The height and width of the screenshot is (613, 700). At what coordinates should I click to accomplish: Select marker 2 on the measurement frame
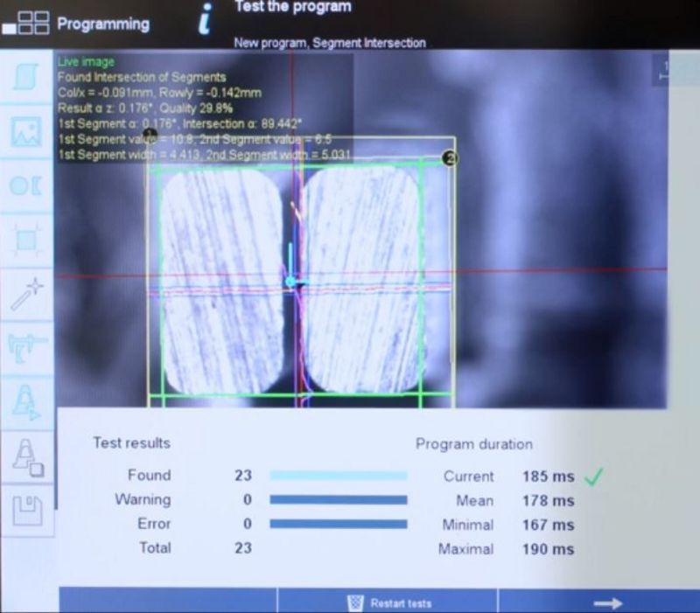pos(451,158)
